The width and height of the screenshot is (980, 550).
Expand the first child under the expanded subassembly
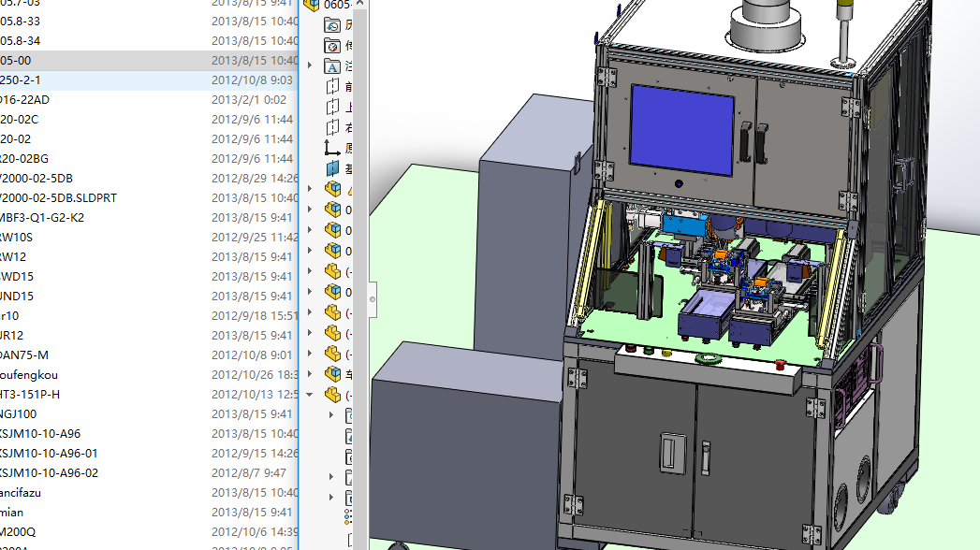pyautogui.click(x=331, y=414)
